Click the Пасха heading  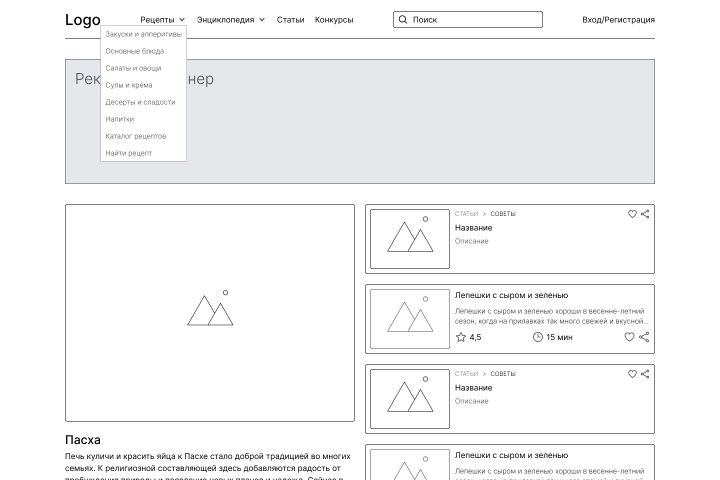[83, 440]
